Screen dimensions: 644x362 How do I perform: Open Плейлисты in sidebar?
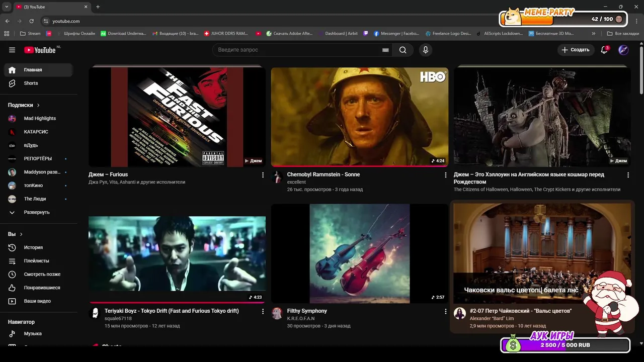point(38,261)
